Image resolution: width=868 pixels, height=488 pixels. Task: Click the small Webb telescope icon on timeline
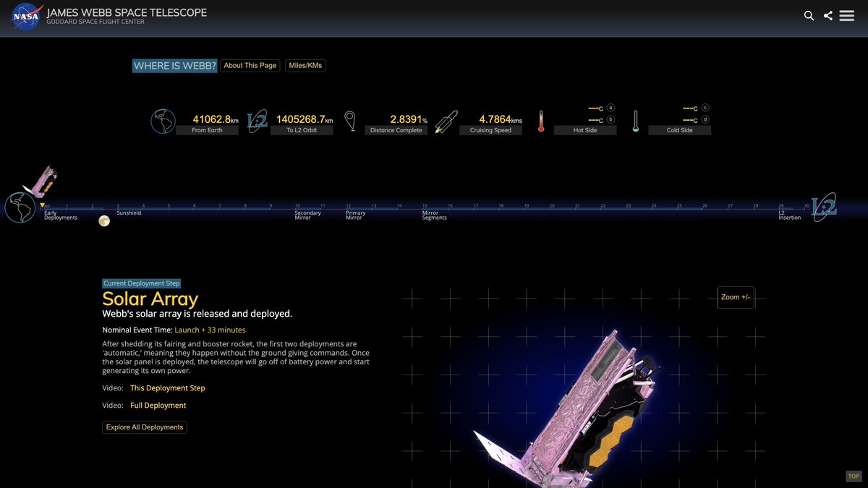click(x=41, y=181)
